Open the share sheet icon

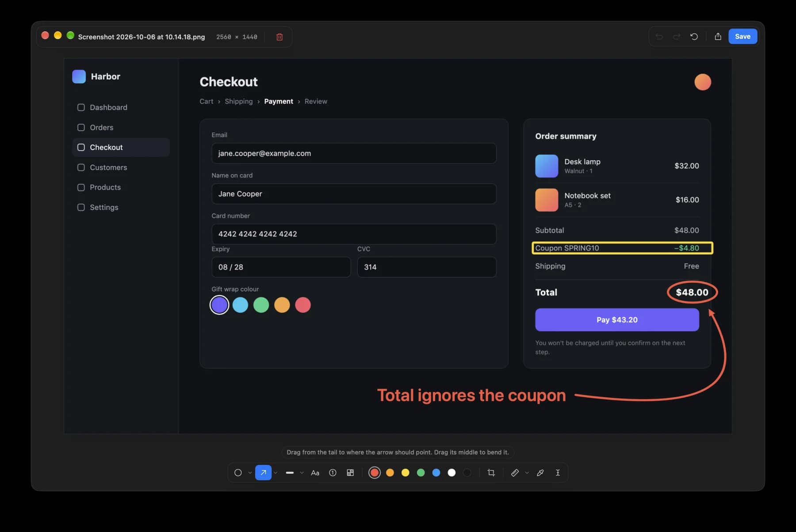click(x=718, y=37)
